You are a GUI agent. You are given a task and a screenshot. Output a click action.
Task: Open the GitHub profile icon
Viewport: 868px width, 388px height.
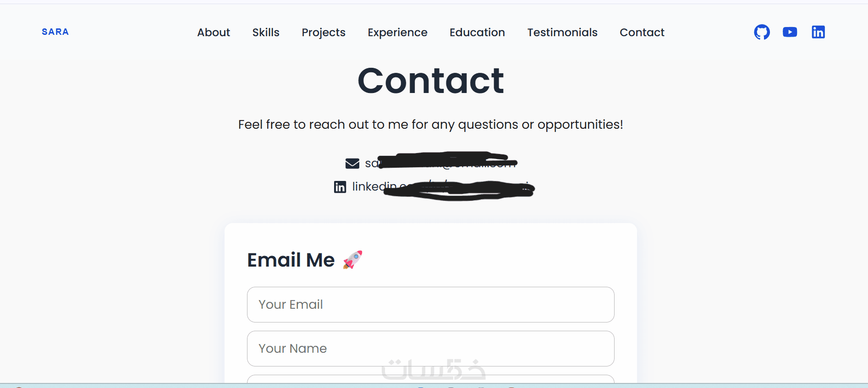tap(762, 32)
